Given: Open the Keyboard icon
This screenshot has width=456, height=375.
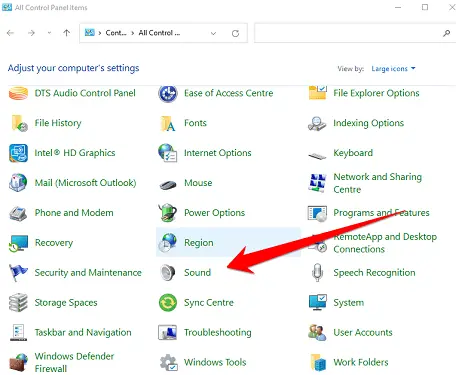Looking at the screenshot, I should click(317, 155).
